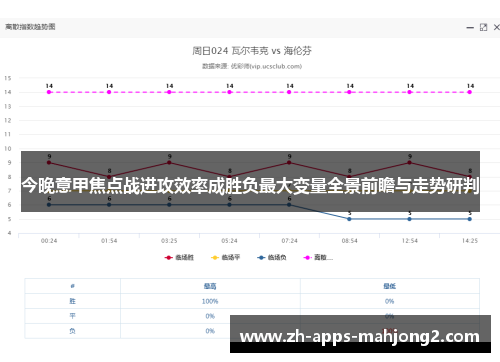Click the 14:25 time axis label
This screenshot has width=500, height=362.
pos(470,241)
